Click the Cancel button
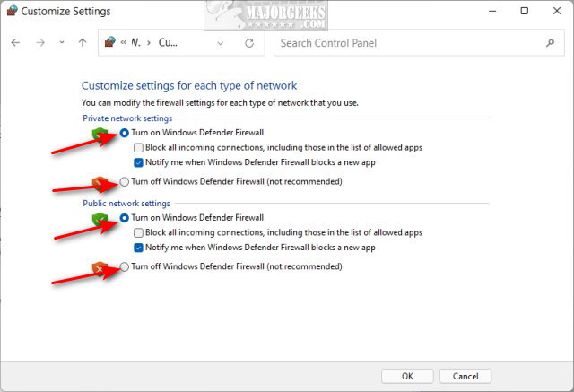574x392 pixels. point(465,376)
